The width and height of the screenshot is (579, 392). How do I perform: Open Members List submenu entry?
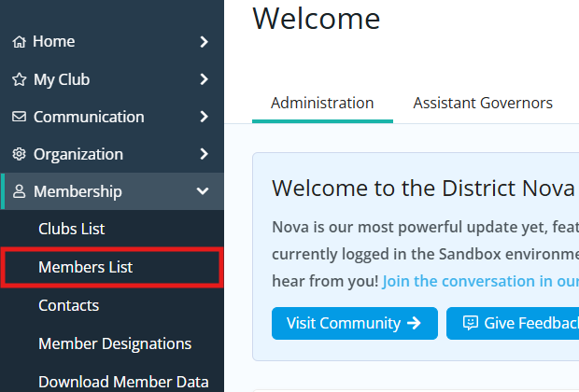112,267
